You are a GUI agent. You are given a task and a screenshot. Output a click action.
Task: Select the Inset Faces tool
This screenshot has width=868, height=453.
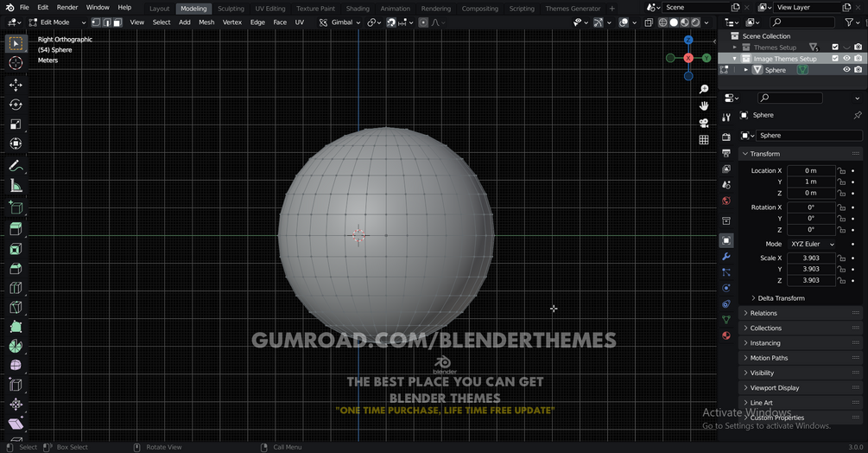pos(16,249)
